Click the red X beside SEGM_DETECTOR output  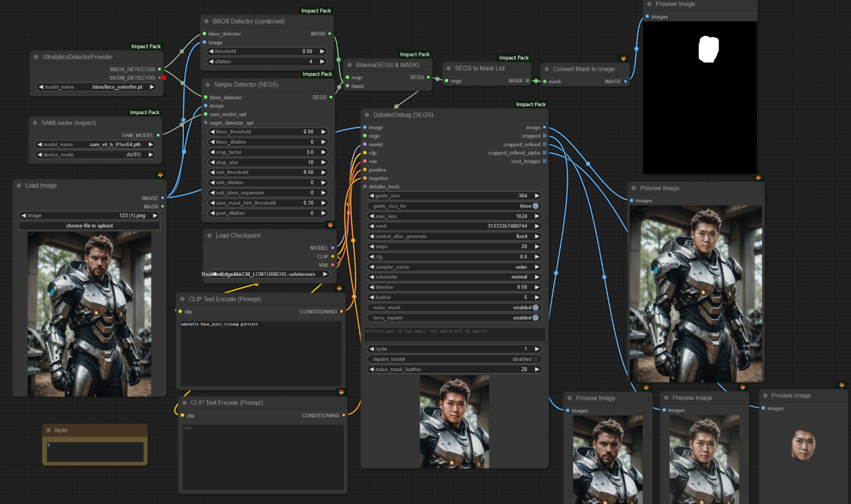[x=163, y=78]
